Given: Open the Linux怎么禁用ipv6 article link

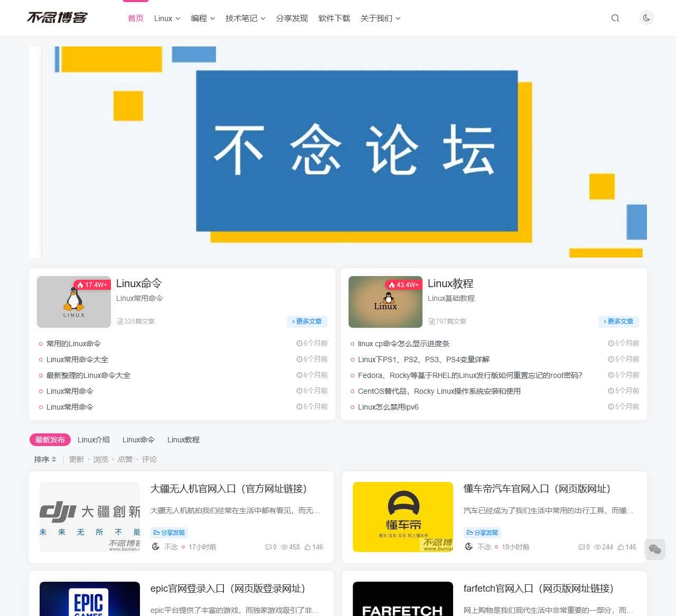Looking at the screenshot, I should click(x=388, y=407).
